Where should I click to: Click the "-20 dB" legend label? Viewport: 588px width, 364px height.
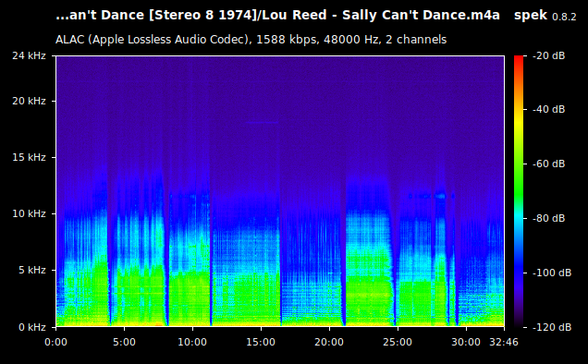[x=548, y=55]
